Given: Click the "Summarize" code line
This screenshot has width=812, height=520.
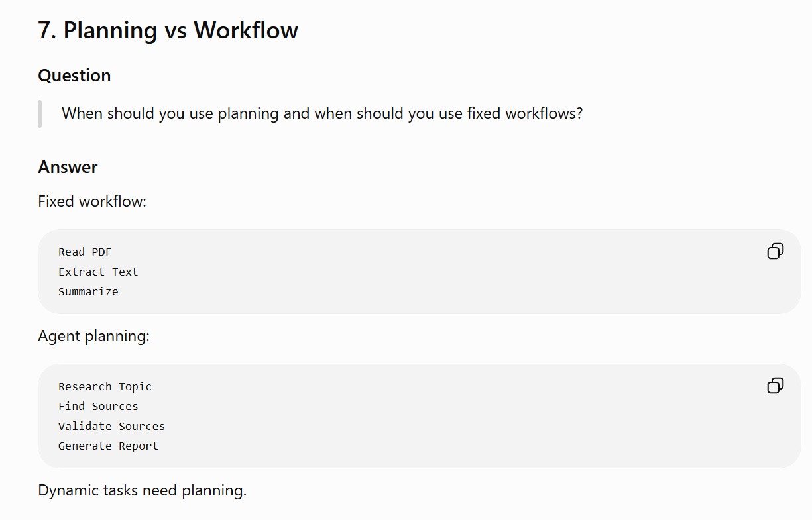Looking at the screenshot, I should pyautogui.click(x=88, y=291).
